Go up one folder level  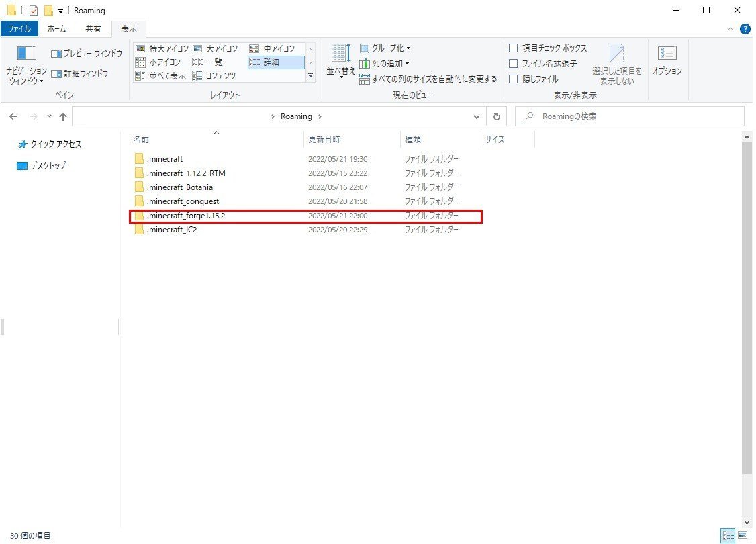click(63, 116)
